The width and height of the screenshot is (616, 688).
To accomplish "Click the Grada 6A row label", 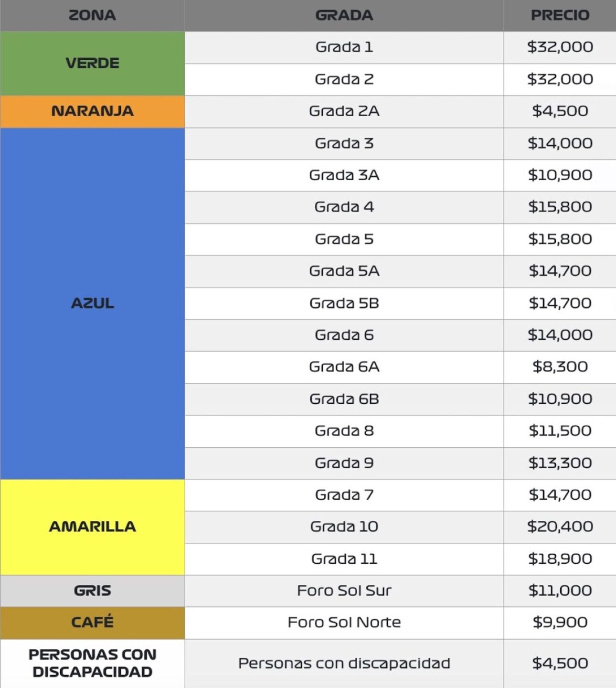I will click(344, 367).
